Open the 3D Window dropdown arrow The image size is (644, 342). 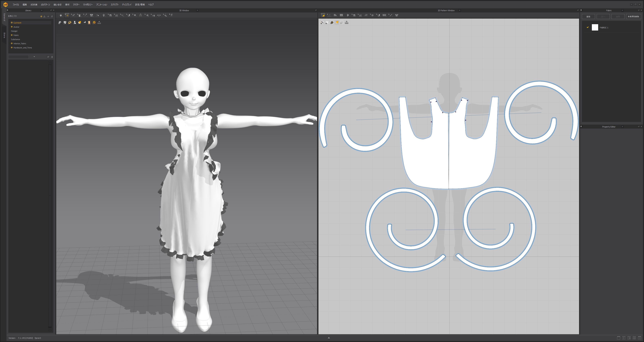(x=198, y=10)
